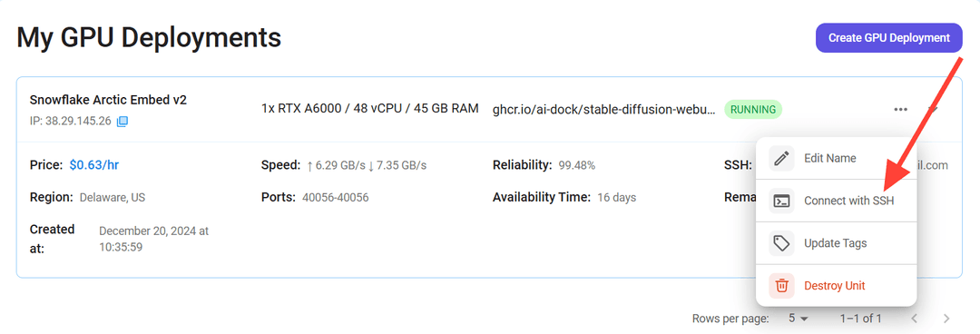Copy the IP address with the copy icon
The width and height of the screenshot is (980, 334).
122,121
